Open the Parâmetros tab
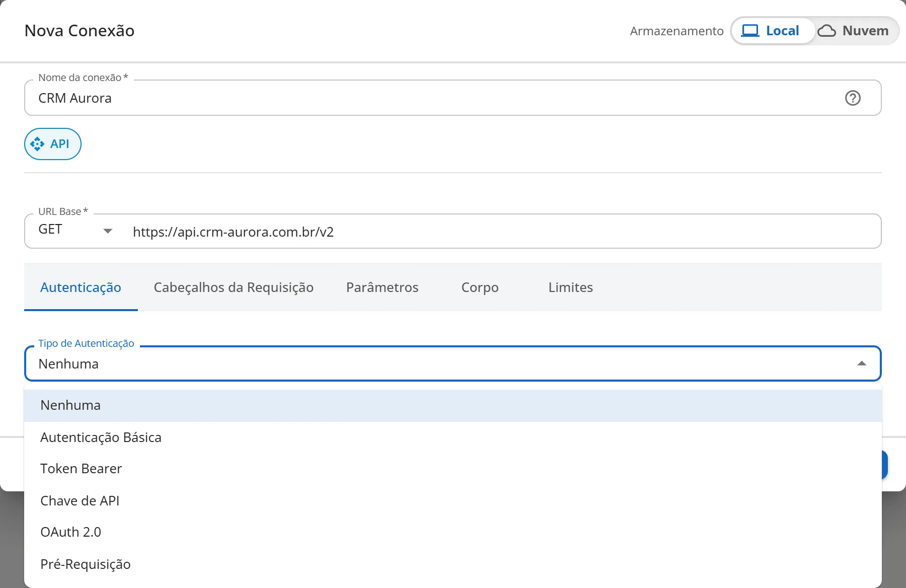This screenshot has width=906, height=588. tap(383, 287)
